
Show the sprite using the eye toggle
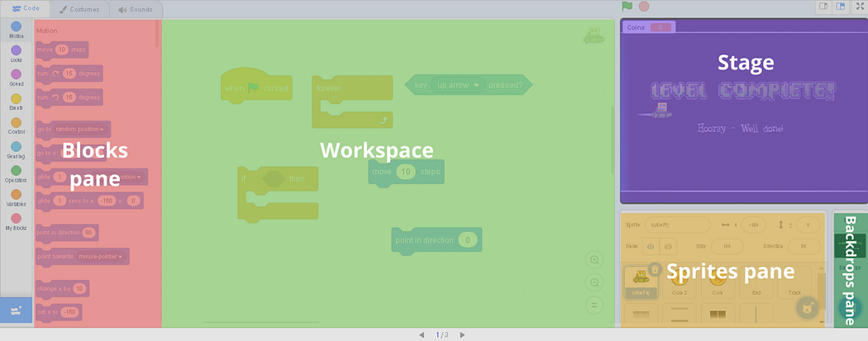click(x=650, y=247)
